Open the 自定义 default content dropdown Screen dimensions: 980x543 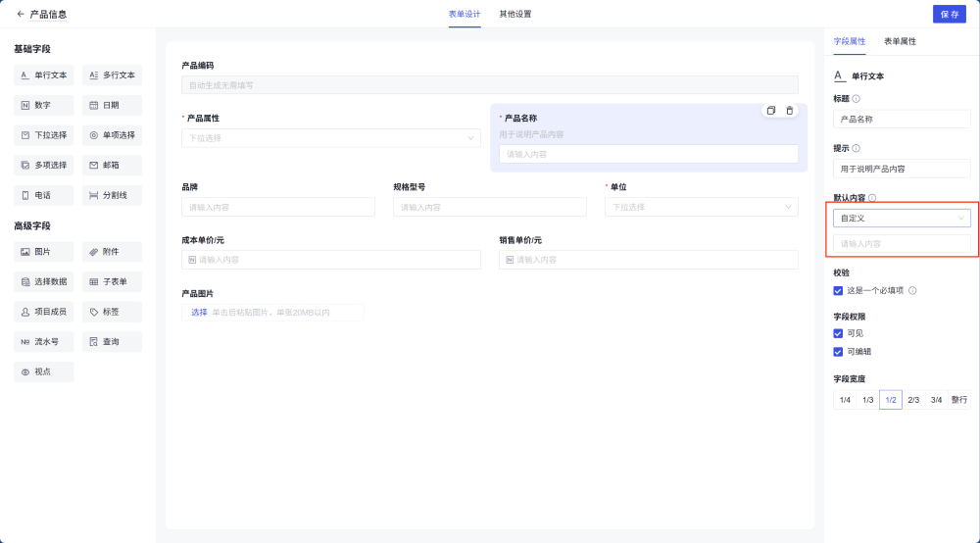click(x=902, y=218)
